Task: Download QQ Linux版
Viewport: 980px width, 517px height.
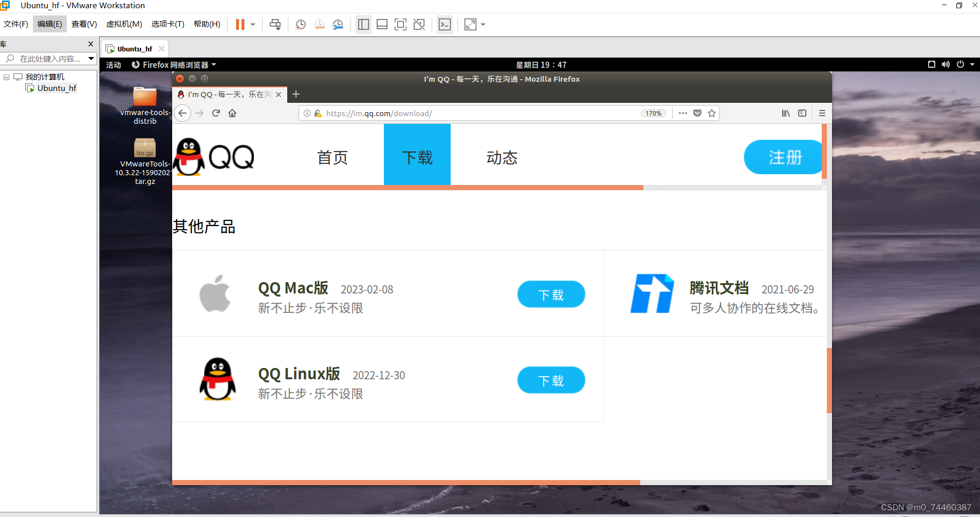Action: click(x=550, y=380)
